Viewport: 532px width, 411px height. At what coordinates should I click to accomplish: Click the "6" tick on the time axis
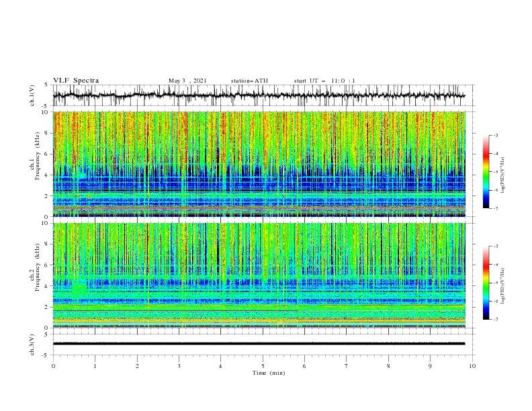(x=304, y=366)
